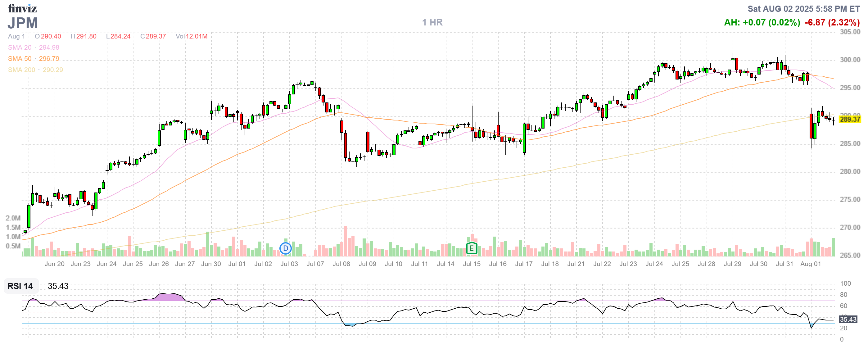Click the SMA 20 indicator label
The height and width of the screenshot is (349, 868).
[x=20, y=48]
